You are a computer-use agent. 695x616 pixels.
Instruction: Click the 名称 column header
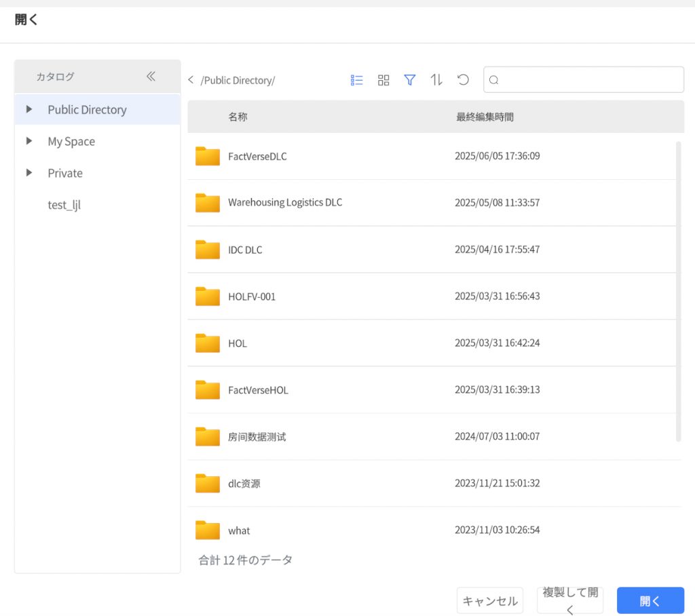[x=238, y=117]
